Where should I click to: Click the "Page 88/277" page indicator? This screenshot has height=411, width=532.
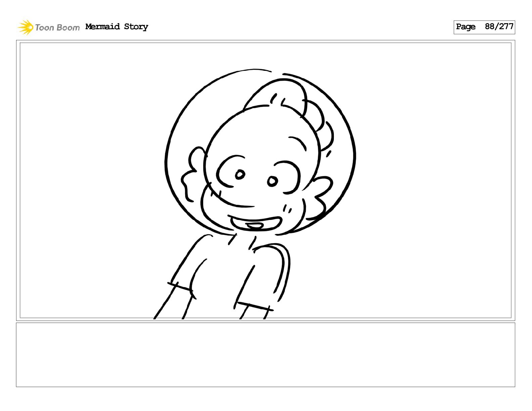pos(484,27)
